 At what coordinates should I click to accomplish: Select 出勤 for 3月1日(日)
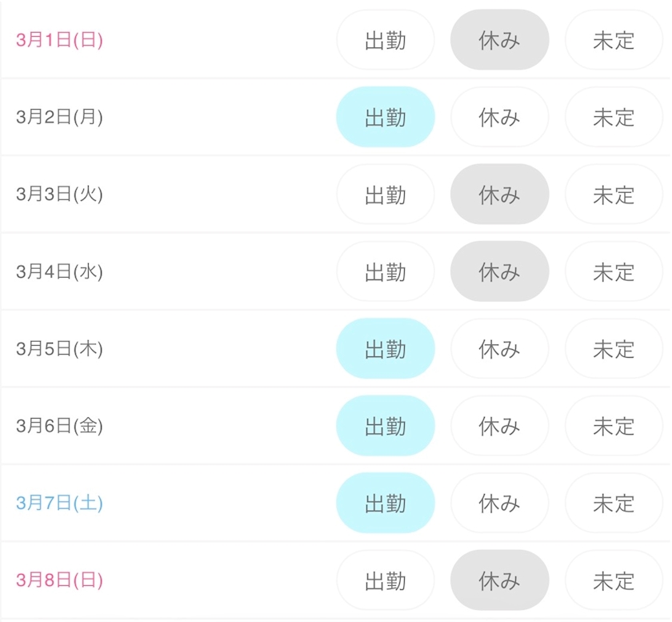(x=386, y=41)
